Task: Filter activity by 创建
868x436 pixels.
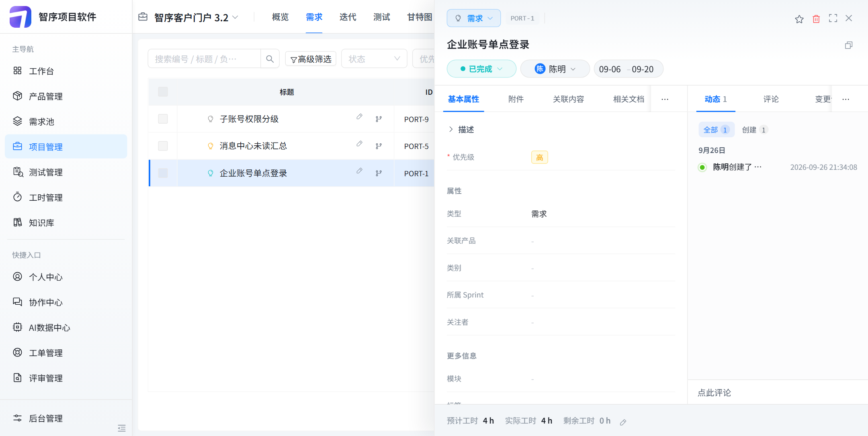Action: 755,130
